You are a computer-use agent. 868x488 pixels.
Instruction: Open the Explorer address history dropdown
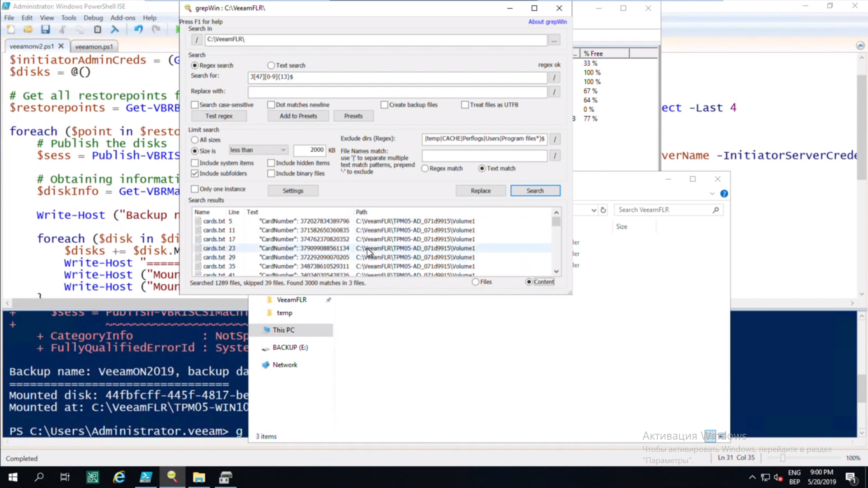click(594, 210)
